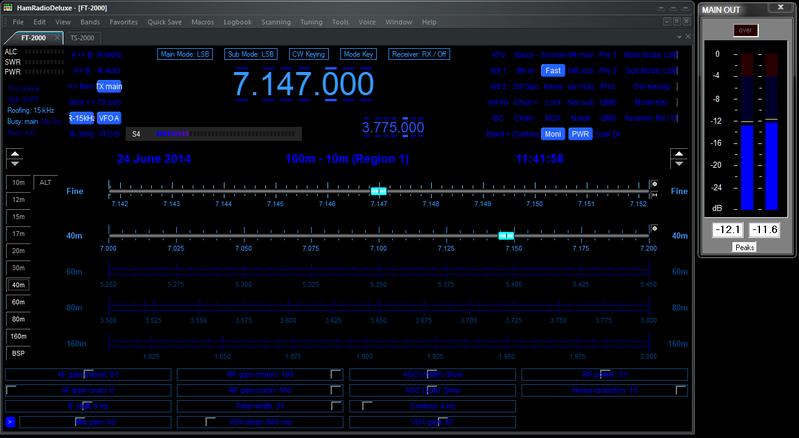
Task: Select the 30m band button
Action: (x=18, y=268)
